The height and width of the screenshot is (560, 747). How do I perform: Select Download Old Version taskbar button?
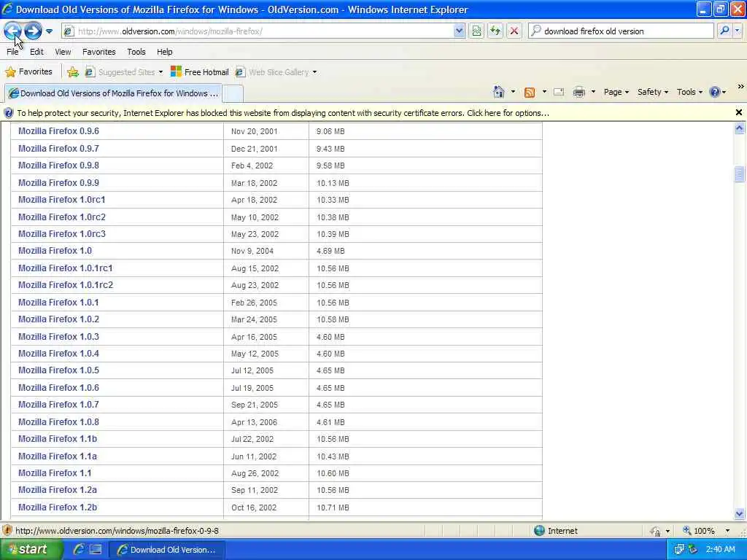point(167,550)
